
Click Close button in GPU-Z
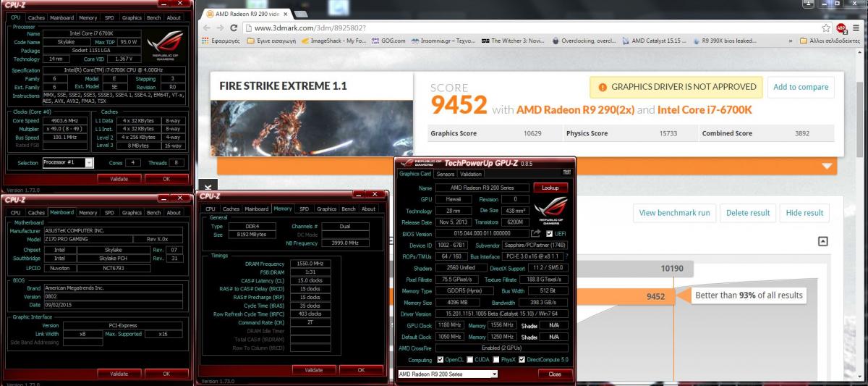point(555,374)
